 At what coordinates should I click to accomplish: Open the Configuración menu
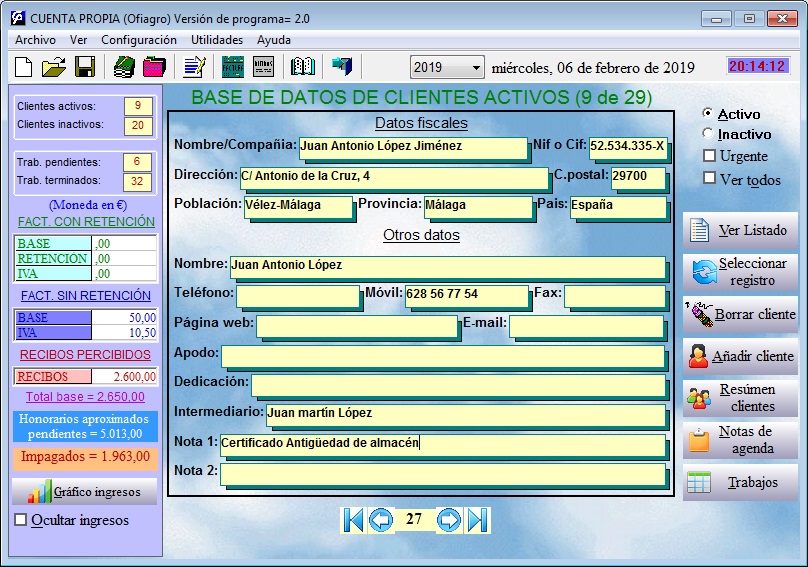[139, 40]
